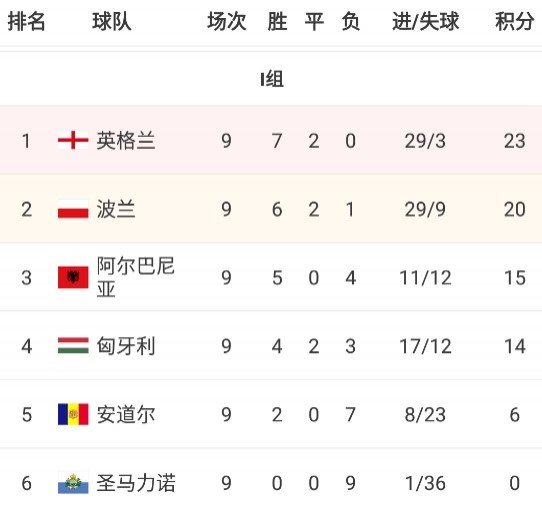Viewport: 542px width, 507px height.
Task: Click the Poland flag icon
Action: (73, 209)
